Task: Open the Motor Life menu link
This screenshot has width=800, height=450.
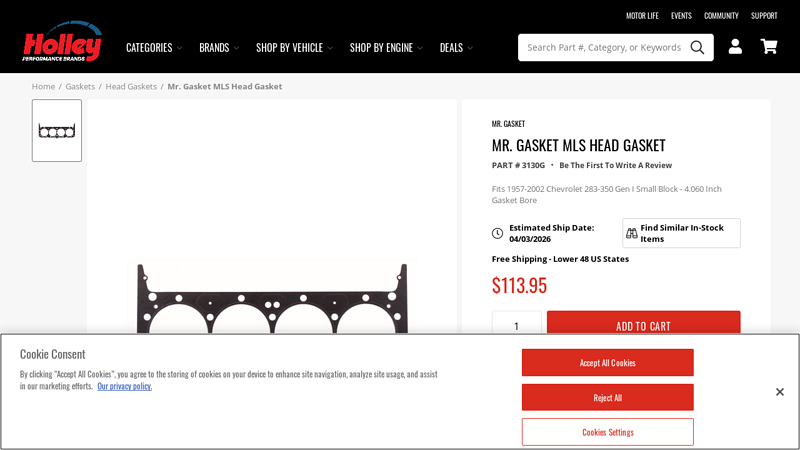Action: [x=642, y=16]
